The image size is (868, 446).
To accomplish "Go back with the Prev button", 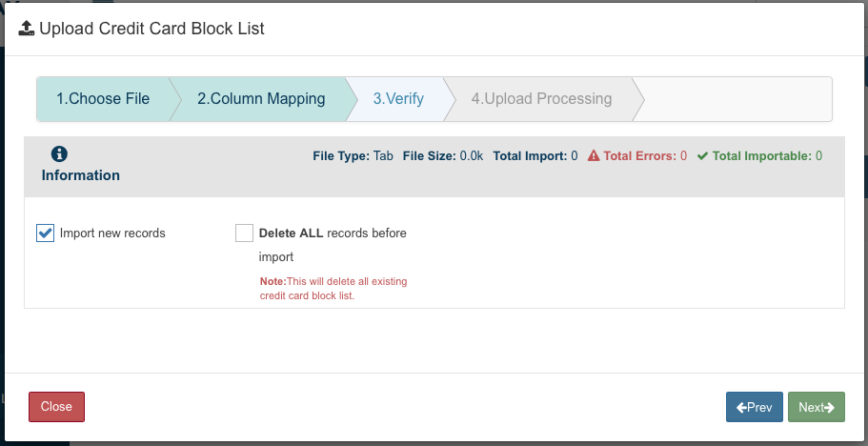I will click(755, 407).
